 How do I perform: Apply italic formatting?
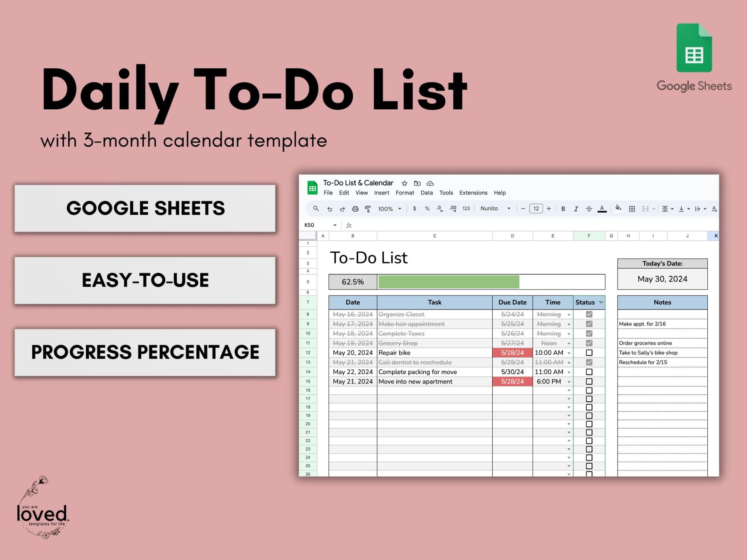[576, 209]
